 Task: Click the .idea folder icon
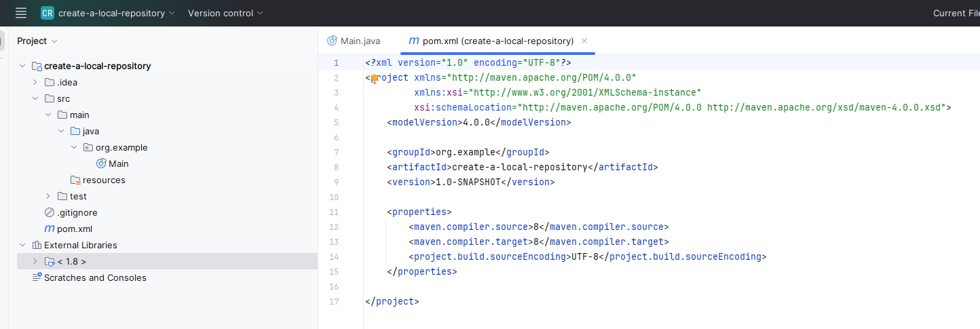point(50,82)
